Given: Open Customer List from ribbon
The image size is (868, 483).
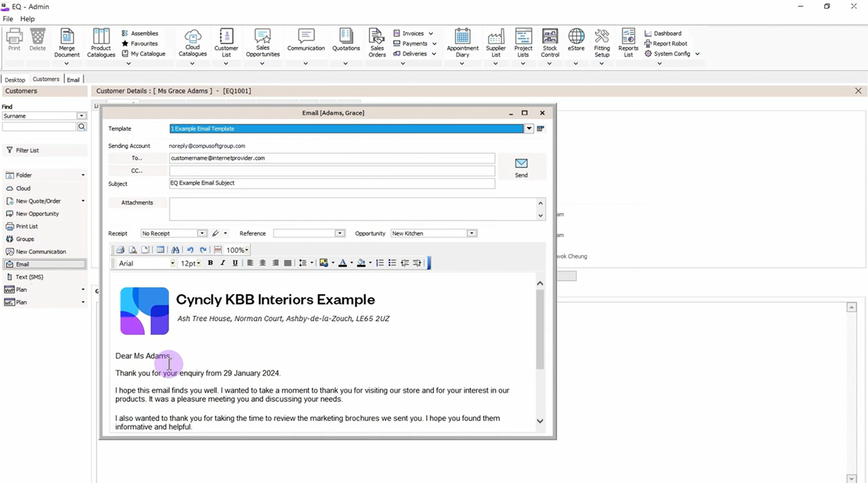Looking at the screenshot, I should coord(226,43).
